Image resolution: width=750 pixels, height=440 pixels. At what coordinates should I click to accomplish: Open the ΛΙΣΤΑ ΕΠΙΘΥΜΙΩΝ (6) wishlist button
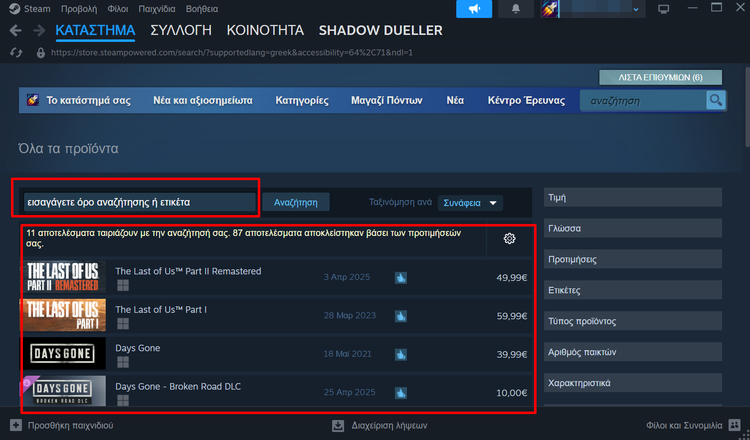[661, 77]
